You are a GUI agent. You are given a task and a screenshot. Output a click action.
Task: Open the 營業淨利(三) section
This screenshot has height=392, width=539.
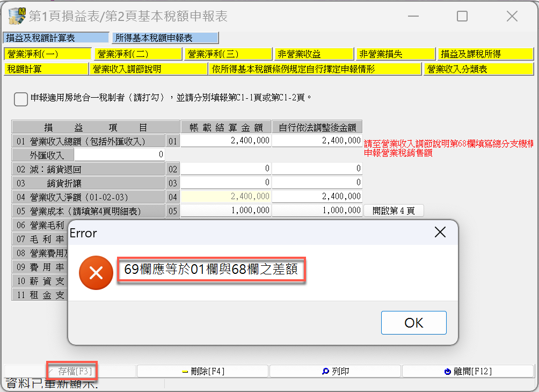[x=228, y=54]
